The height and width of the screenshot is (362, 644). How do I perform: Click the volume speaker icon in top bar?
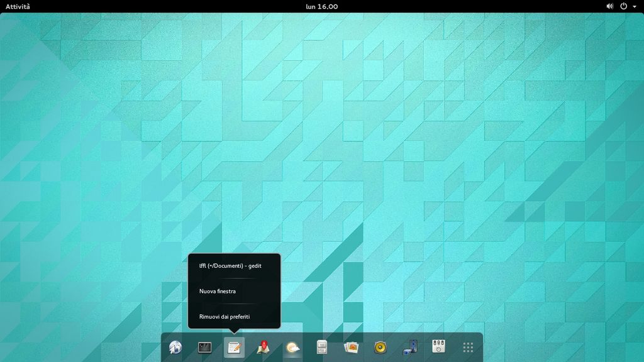coord(609,6)
